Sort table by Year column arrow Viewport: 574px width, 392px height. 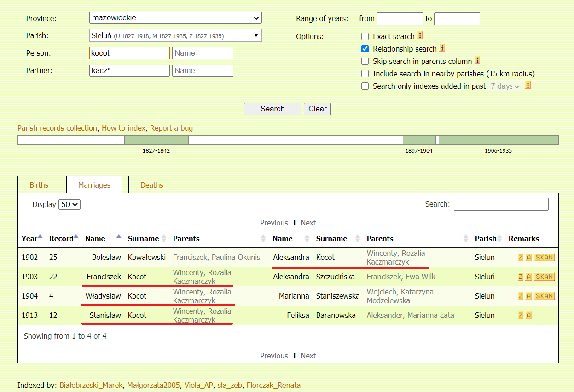40,236
